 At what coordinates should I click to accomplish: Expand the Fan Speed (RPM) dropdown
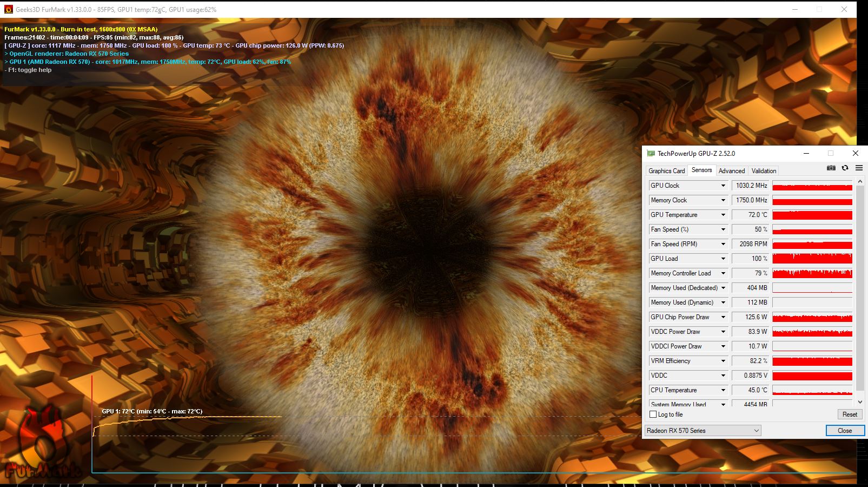coord(723,244)
